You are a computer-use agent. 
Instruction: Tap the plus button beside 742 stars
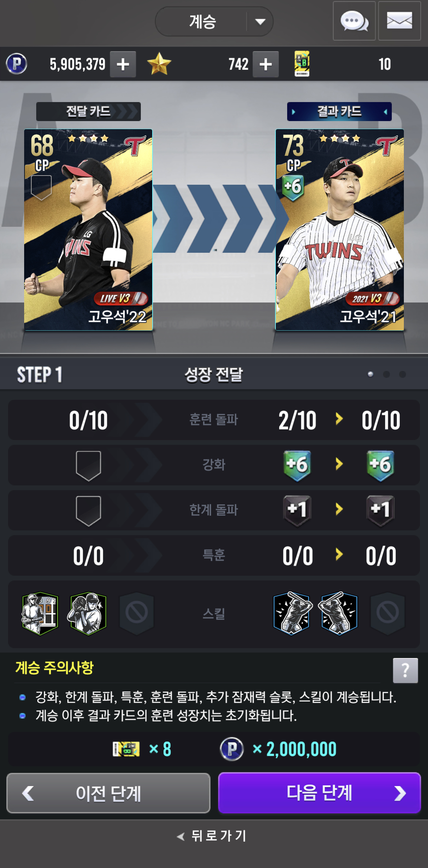266,64
